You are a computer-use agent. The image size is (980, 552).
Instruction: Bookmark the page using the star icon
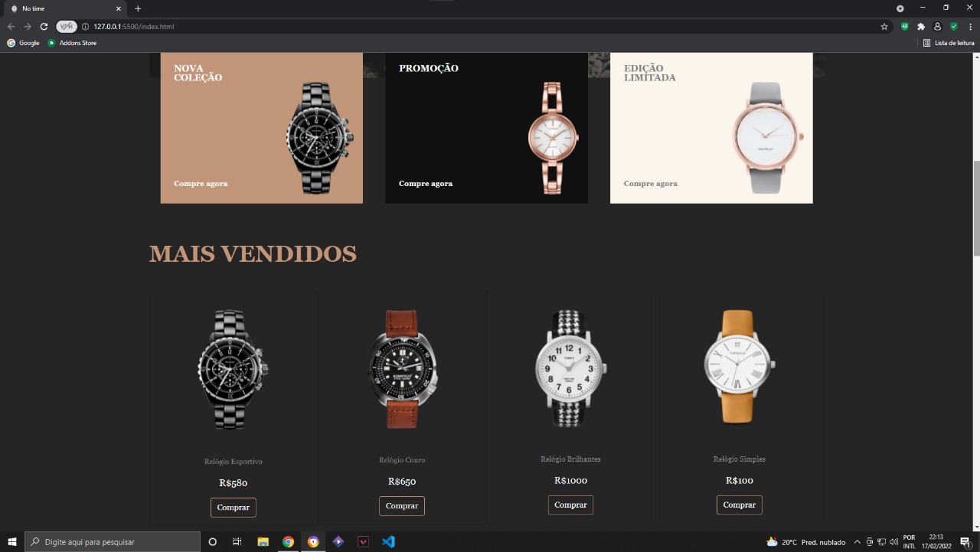pos(884,25)
